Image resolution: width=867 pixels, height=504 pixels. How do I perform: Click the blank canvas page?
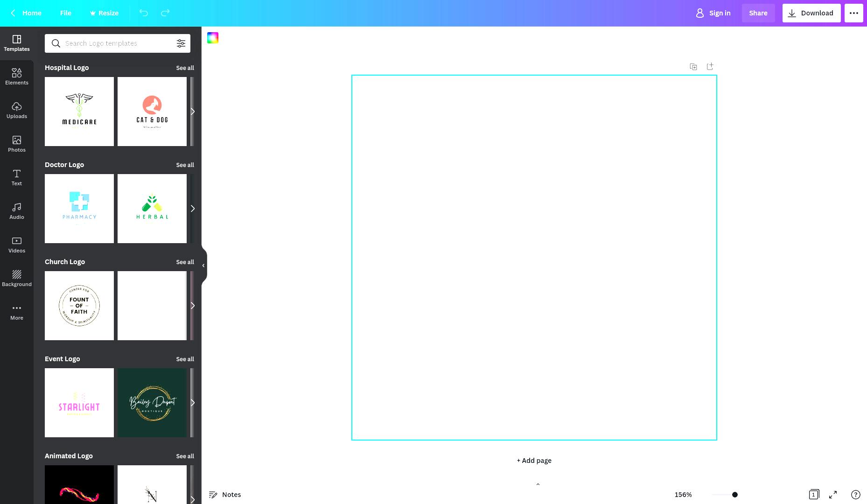point(534,258)
